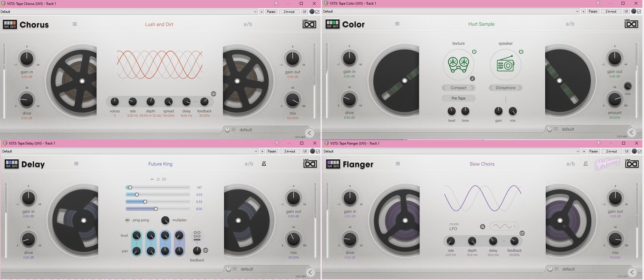The height and width of the screenshot is (280, 644).
Task: Toggle the texture power button in Color
Action: [x=474, y=52]
